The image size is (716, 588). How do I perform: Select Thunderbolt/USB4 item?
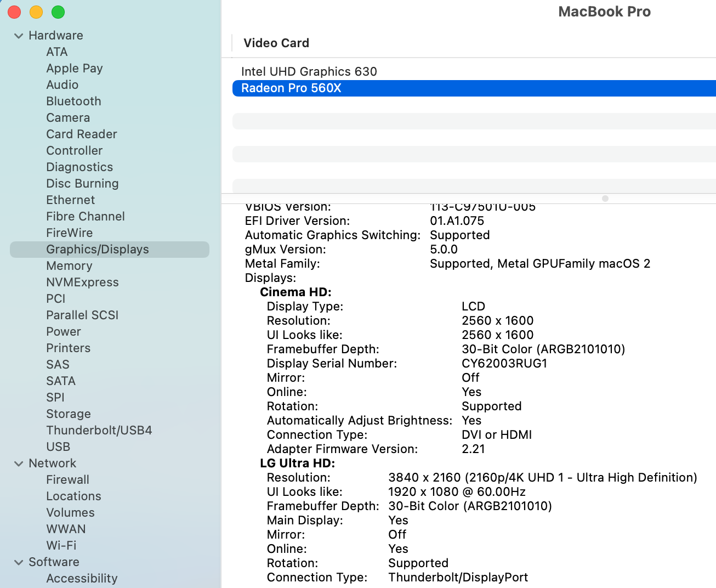coord(99,431)
